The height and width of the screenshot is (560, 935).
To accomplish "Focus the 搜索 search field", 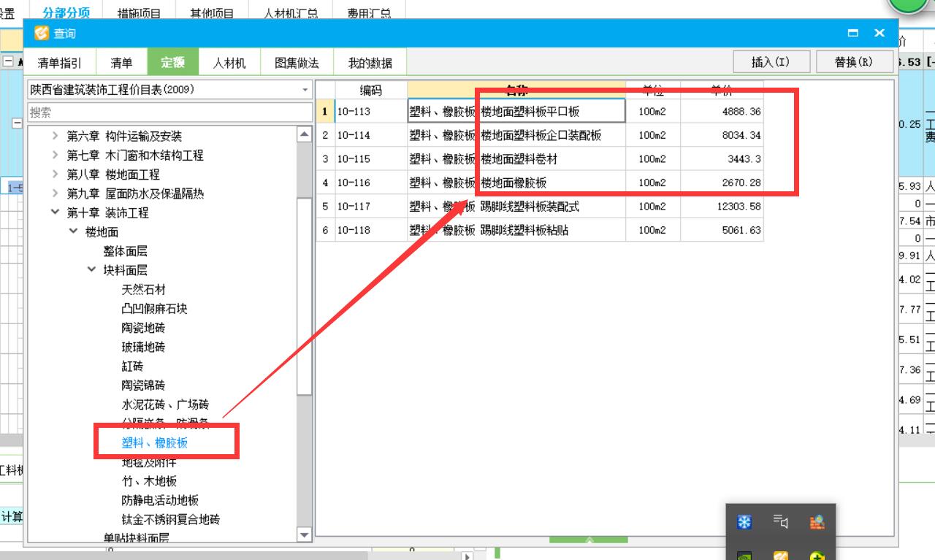I will coord(169,112).
